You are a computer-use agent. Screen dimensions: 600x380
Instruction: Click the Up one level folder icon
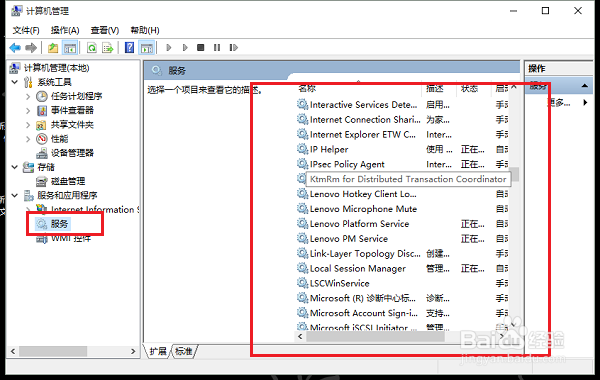pyautogui.click(x=53, y=48)
